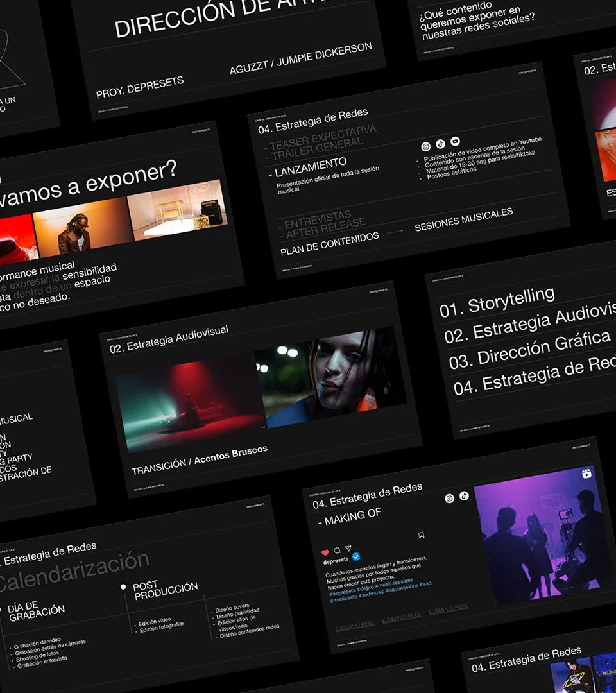The width and height of the screenshot is (616, 693).
Task: Share the post using the paper plane icon
Action: (x=348, y=549)
